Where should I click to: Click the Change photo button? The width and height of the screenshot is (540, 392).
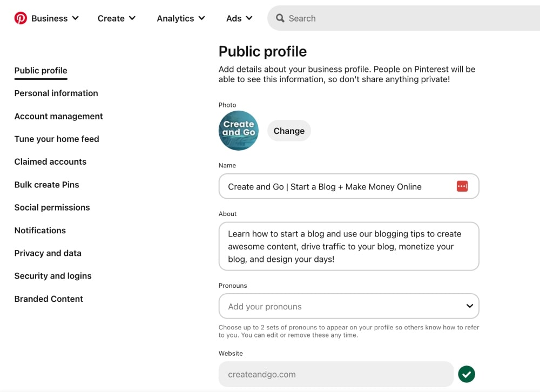click(289, 131)
